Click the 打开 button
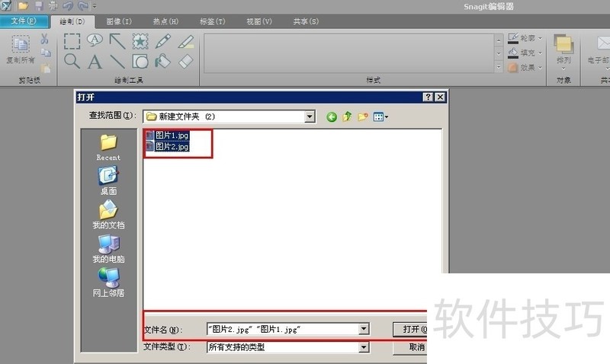Image resolution: width=610 pixels, height=364 pixels. click(x=410, y=330)
